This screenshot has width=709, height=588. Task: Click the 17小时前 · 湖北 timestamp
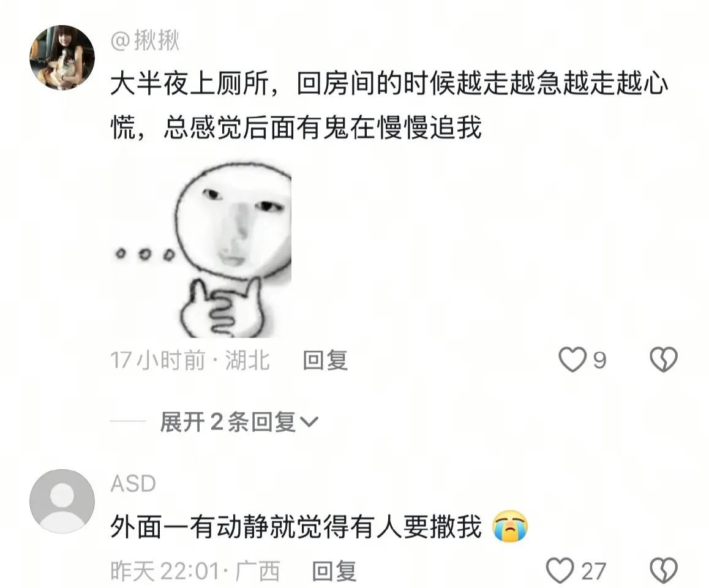[x=190, y=361]
